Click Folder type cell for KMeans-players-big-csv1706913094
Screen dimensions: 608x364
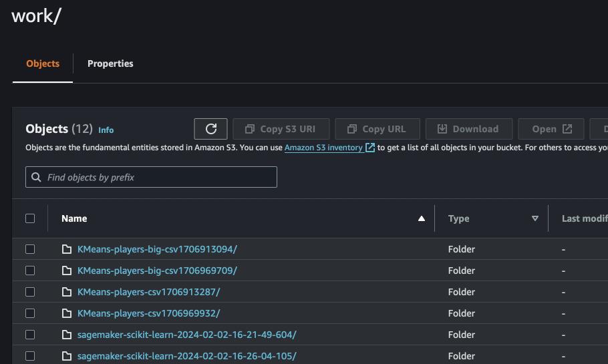point(462,249)
